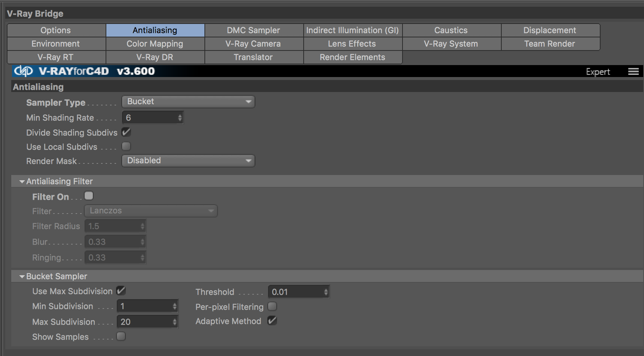This screenshot has height=356, width=644.
Task: Click the Min Shading Rate stepper arrows
Action: tap(180, 118)
